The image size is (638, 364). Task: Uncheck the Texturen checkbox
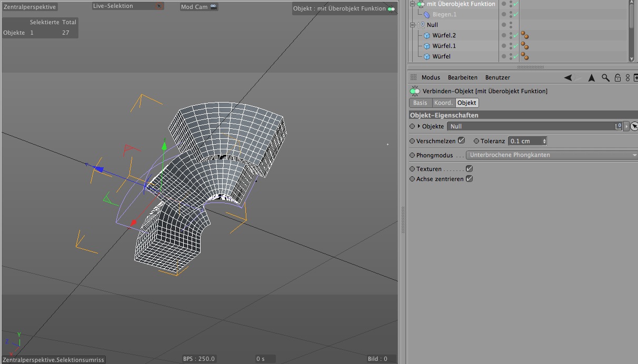(x=469, y=169)
